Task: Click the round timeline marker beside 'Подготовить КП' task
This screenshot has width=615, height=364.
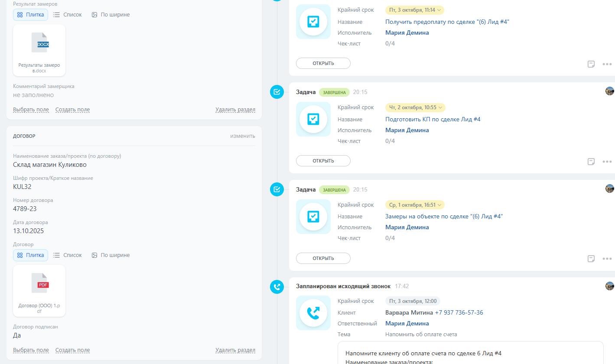Action: coord(277,92)
